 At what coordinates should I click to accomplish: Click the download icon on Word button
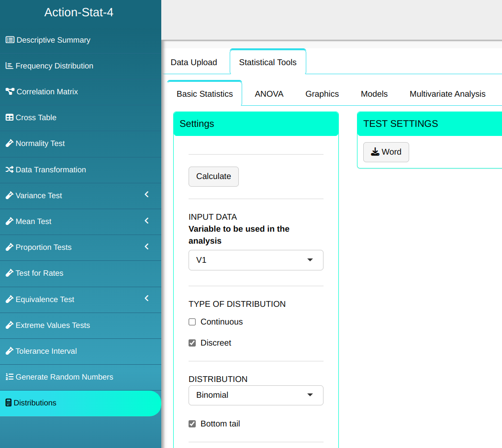(375, 152)
